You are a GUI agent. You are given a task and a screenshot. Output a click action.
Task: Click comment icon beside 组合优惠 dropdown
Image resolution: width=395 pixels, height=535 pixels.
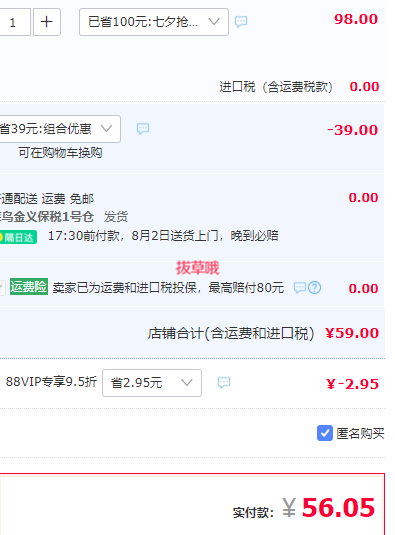(x=143, y=128)
